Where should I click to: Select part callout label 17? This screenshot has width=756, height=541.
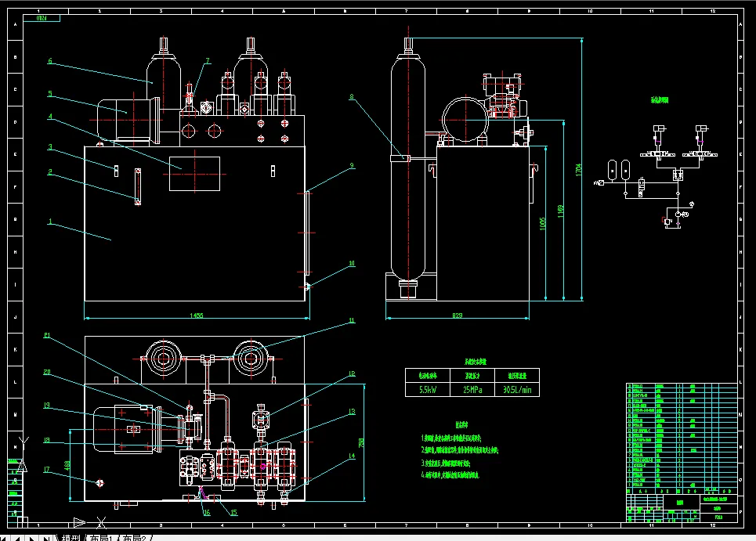click(47, 470)
